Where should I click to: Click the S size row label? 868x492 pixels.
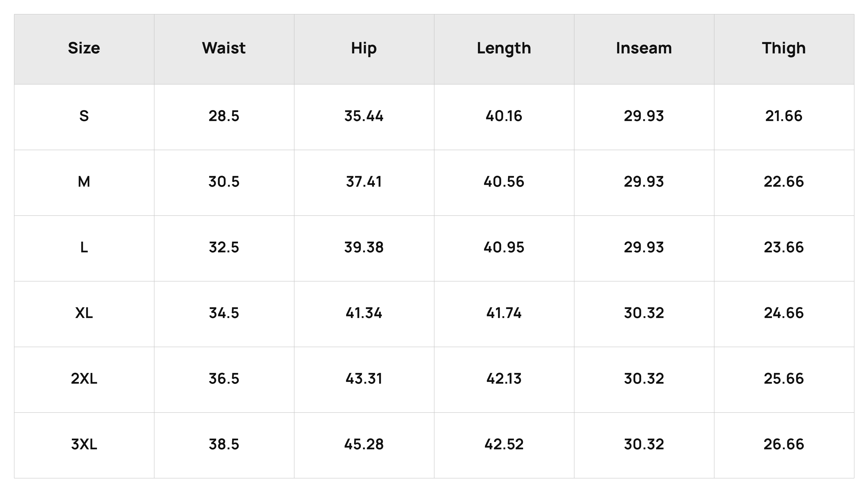[84, 116]
